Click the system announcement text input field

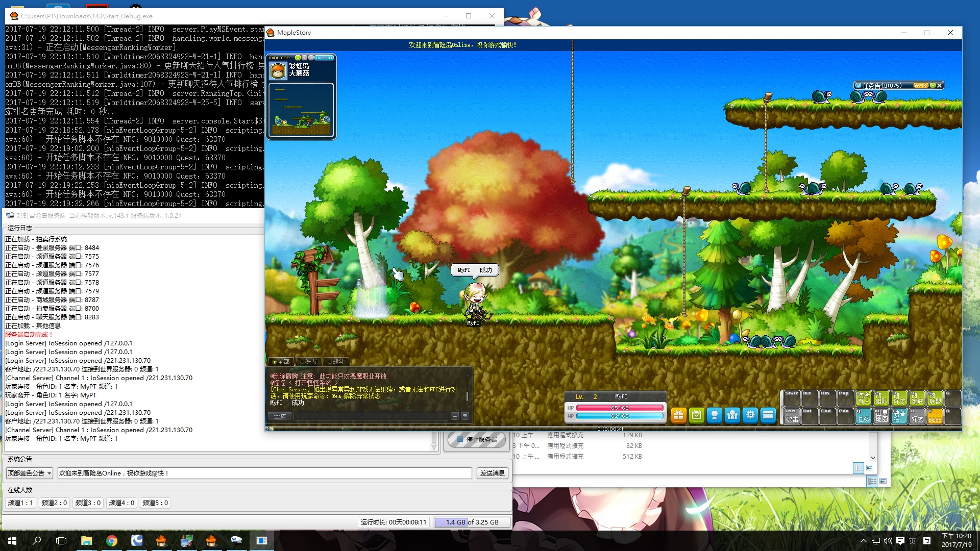(264, 473)
